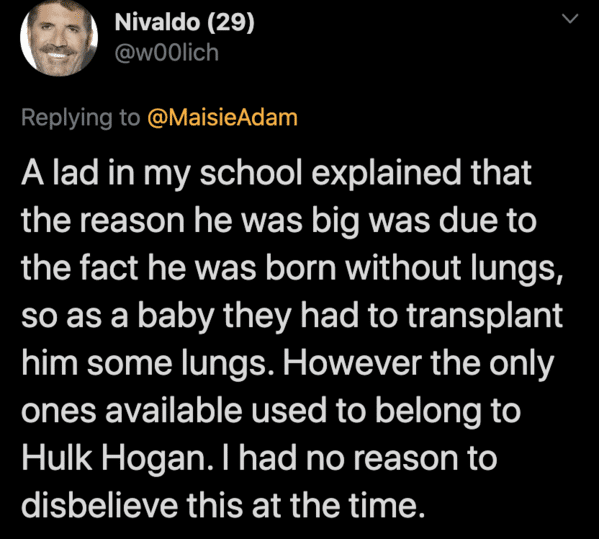The image size is (599, 539).
Task: Click 'him some lungs.' in the tweet
Action: click(149, 364)
